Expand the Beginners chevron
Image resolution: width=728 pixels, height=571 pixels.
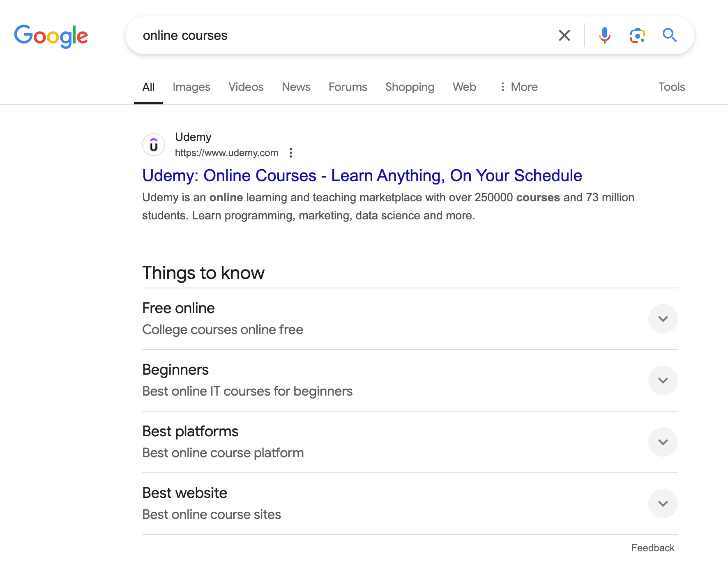[x=663, y=380]
